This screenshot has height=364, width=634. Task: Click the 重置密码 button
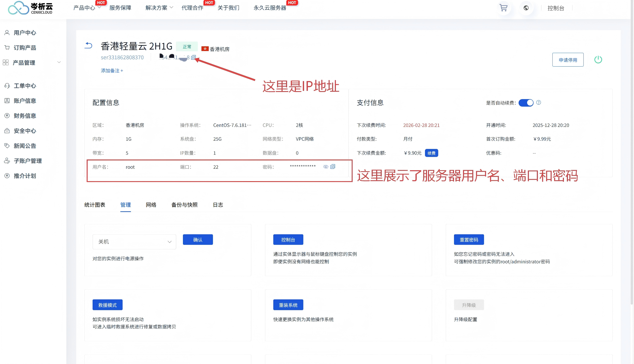point(469,240)
